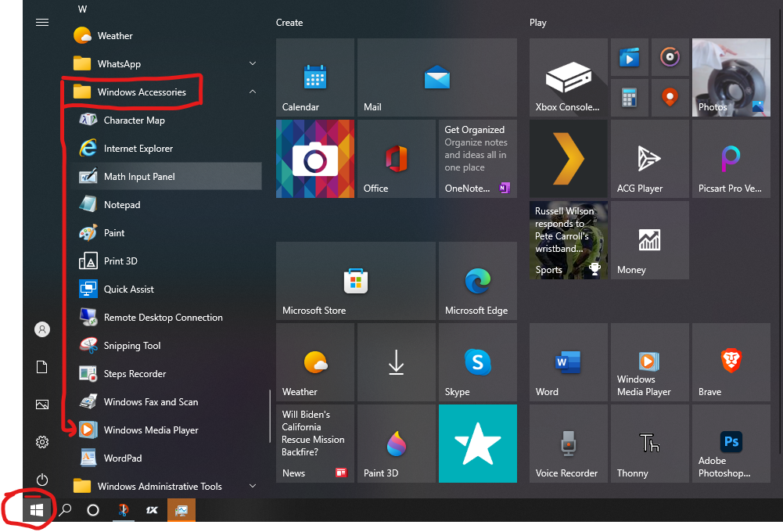Open Pictures from the Start sidebar

click(42, 404)
